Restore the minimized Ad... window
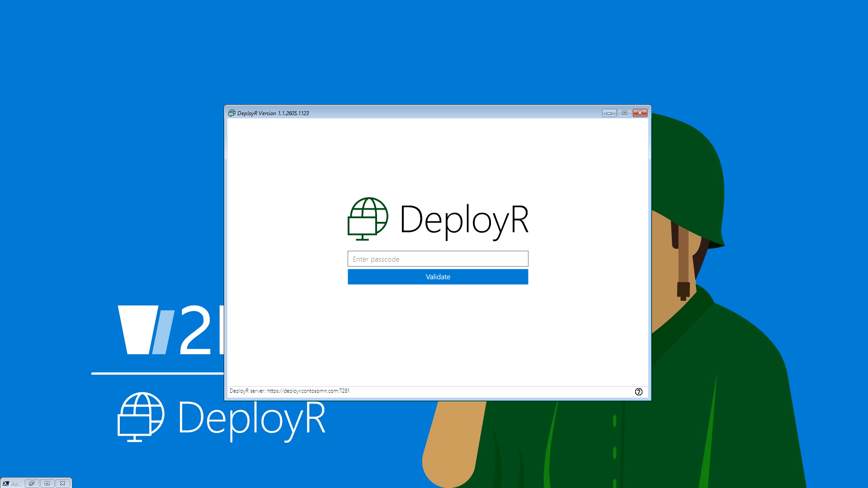 click(32, 483)
